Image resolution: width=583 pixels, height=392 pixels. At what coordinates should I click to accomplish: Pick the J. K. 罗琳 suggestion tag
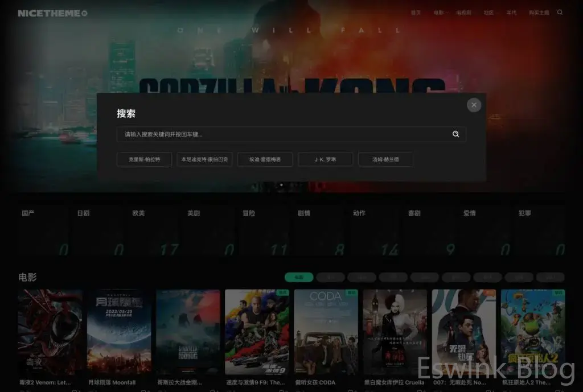(325, 159)
